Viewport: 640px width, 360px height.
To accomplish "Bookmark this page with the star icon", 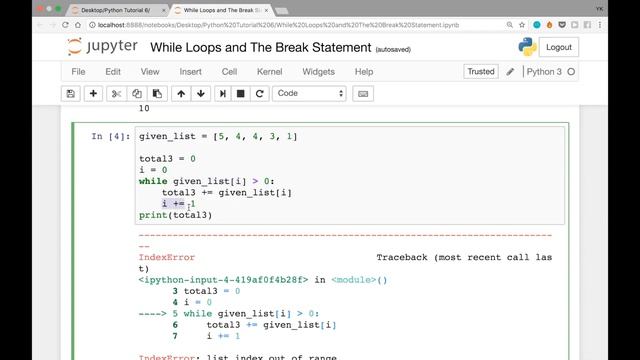I will [x=522, y=25].
